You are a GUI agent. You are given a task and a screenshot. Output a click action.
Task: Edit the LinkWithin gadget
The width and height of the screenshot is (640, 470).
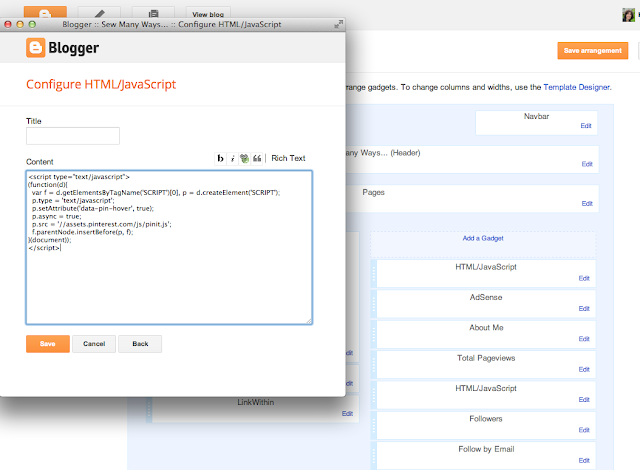tap(347, 414)
